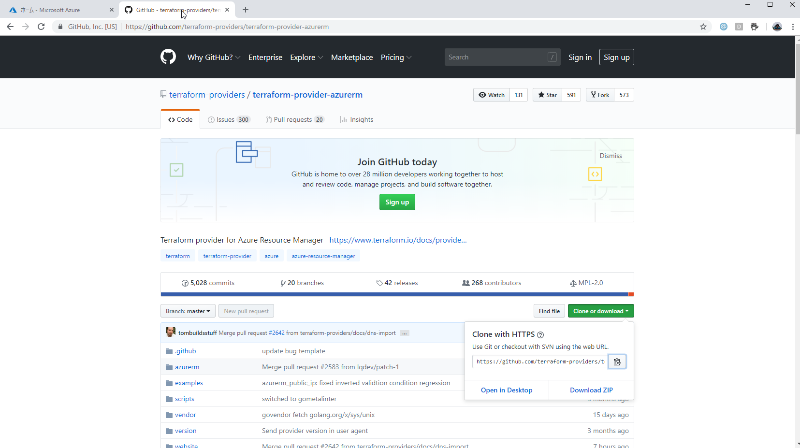Open the terraform.io docs link

[x=397, y=240]
